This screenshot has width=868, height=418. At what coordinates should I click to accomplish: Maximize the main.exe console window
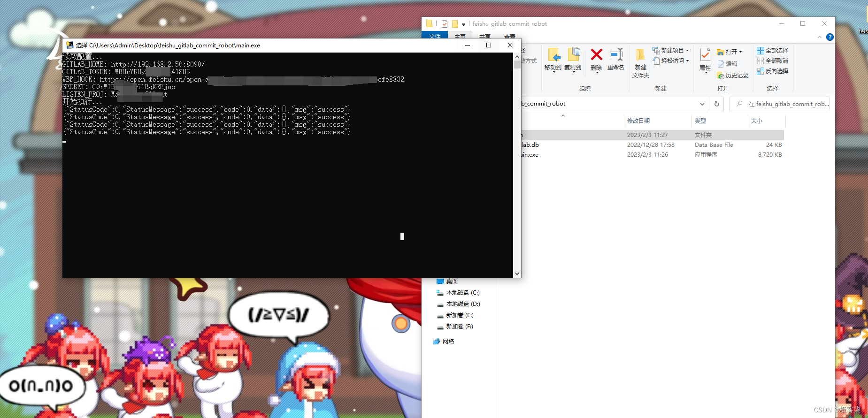coord(489,45)
